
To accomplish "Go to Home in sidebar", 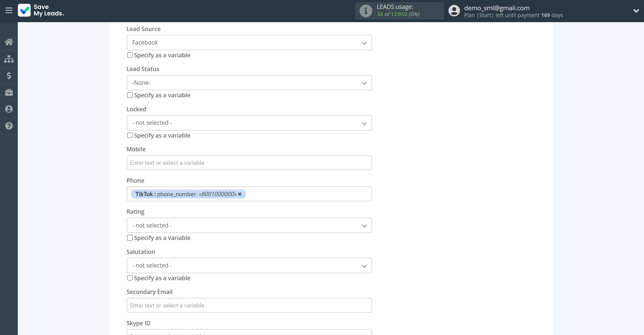I will tap(9, 42).
